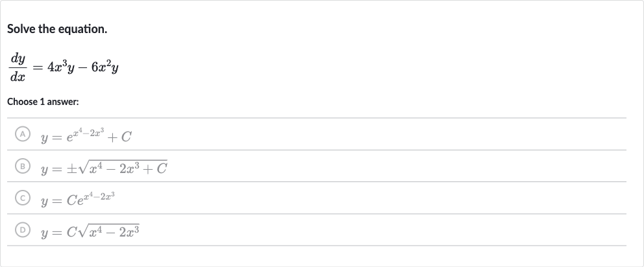
Task: Click the formula y = ±√(x⁴ − 2x³ + C)
Action: [104, 167]
